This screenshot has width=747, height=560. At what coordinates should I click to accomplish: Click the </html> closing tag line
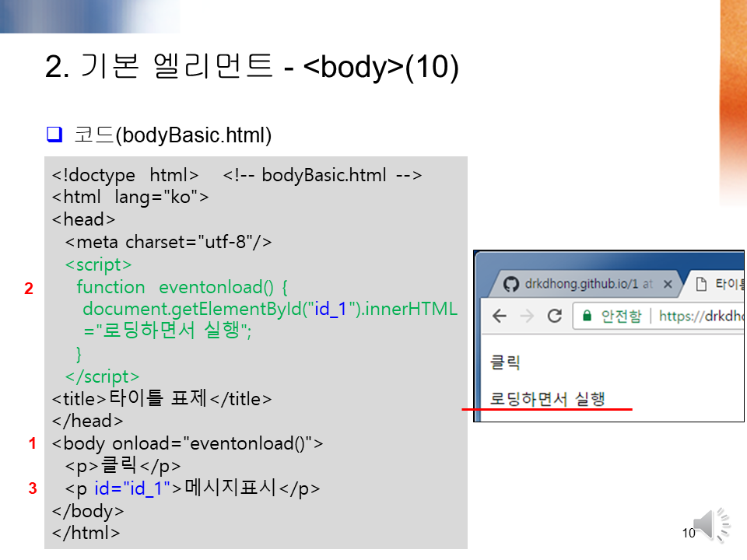[86, 532]
